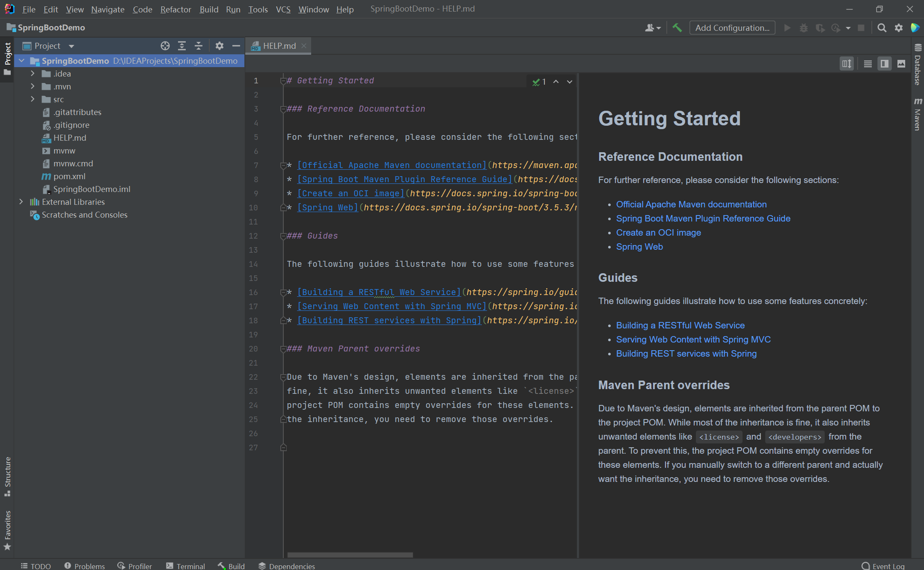Viewport: 924px width, 570px height.
Task: Click Select Opened File target icon
Action: (x=165, y=46)
